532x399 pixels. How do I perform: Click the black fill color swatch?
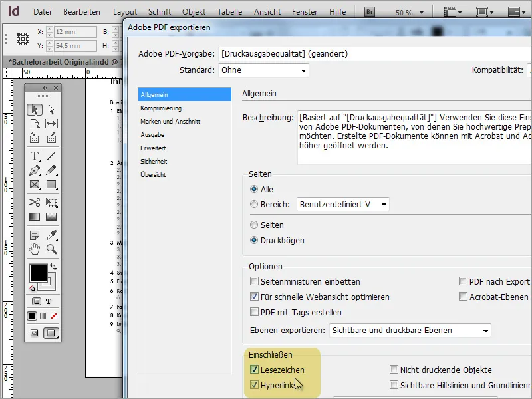(x=38, y=273)
